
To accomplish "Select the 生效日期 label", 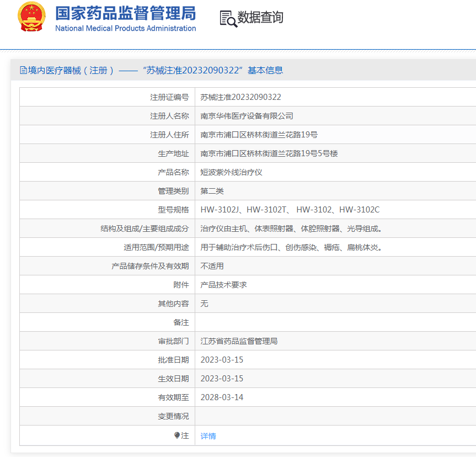I will (173, 379).
